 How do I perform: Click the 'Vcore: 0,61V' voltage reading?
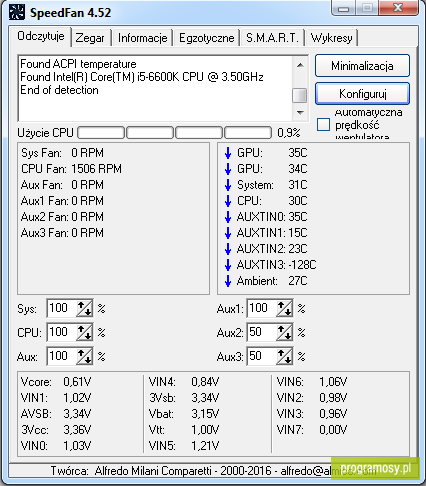[56, 382]
